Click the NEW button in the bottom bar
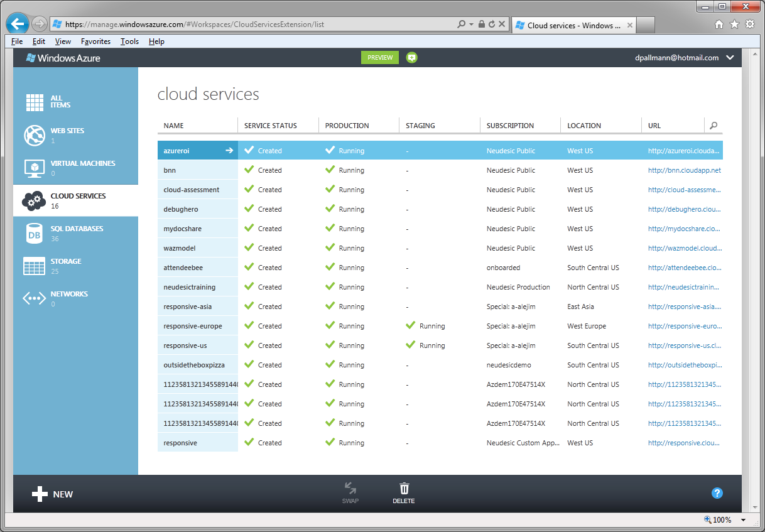The height and width of the screenshot is (532, 765). pyautogui.click(x=53, y=494)
